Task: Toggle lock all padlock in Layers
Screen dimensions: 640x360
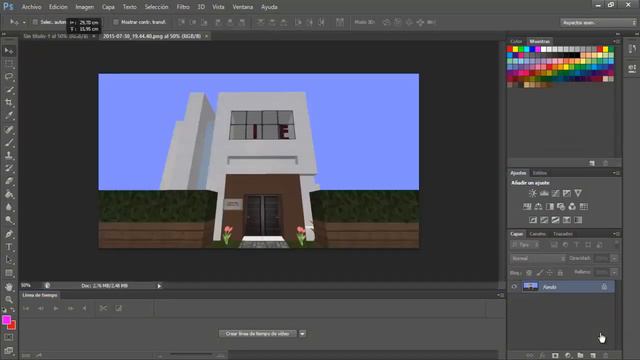Action: coord(560,273)
